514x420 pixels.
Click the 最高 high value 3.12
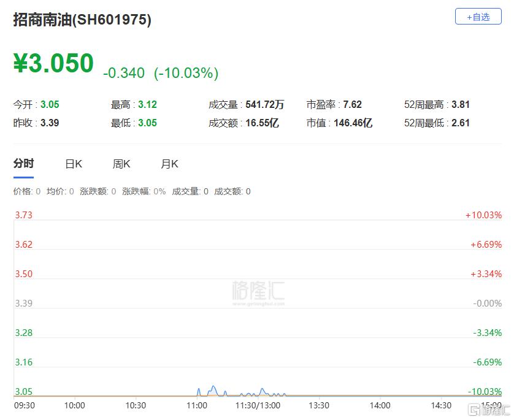(x=147, y=104)
